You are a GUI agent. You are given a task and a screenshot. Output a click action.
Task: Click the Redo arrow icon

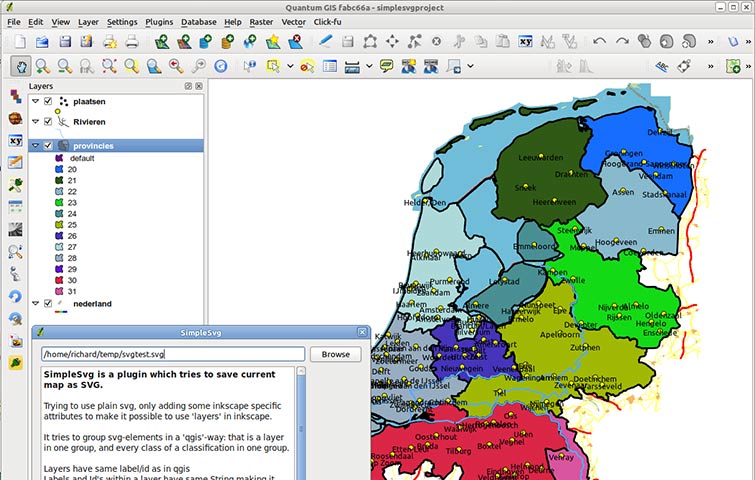(x=622, y=42)
